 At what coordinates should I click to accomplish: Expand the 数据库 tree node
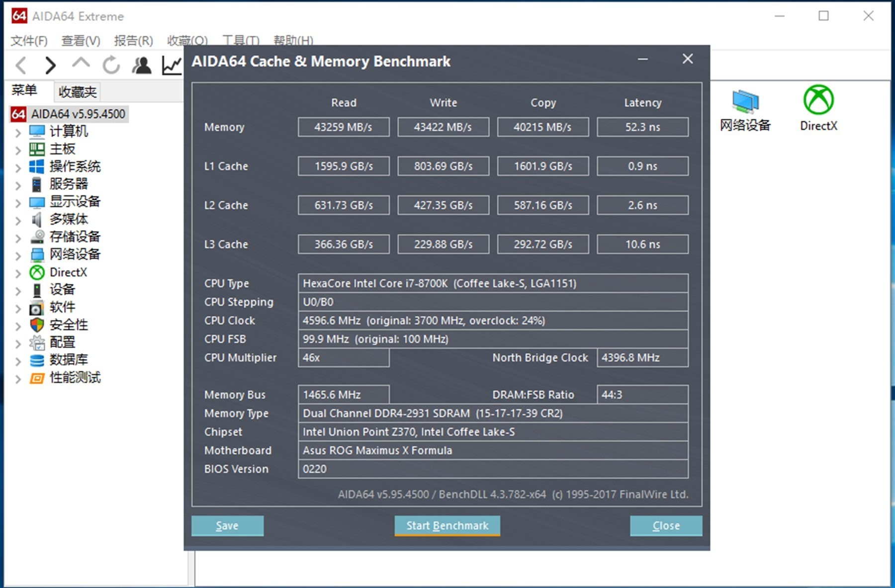pyautogui.click(x=18, y=361)
